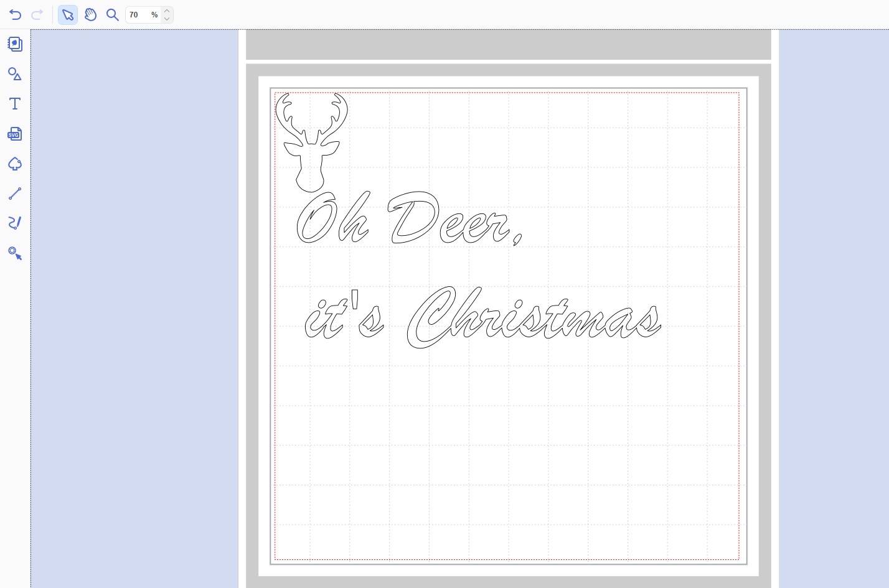Pick the freehand curve drawing tool
This screenshot has width=889, height=588.
15,223
